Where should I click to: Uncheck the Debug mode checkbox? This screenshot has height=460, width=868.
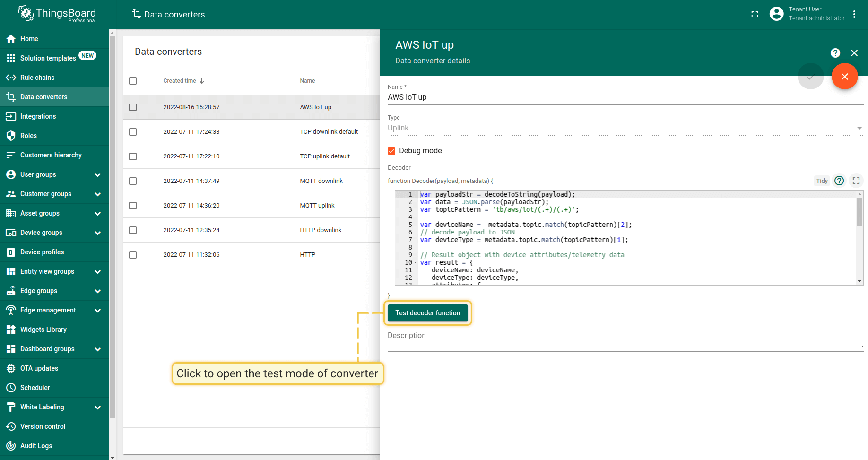(391, 151)
